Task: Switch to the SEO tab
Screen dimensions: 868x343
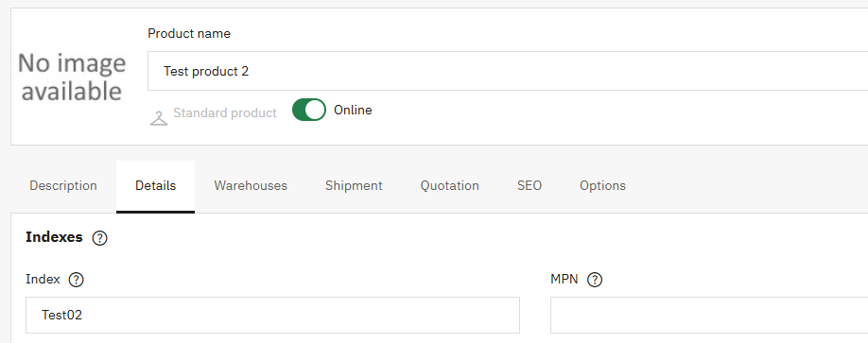Action: coord(529,186)
